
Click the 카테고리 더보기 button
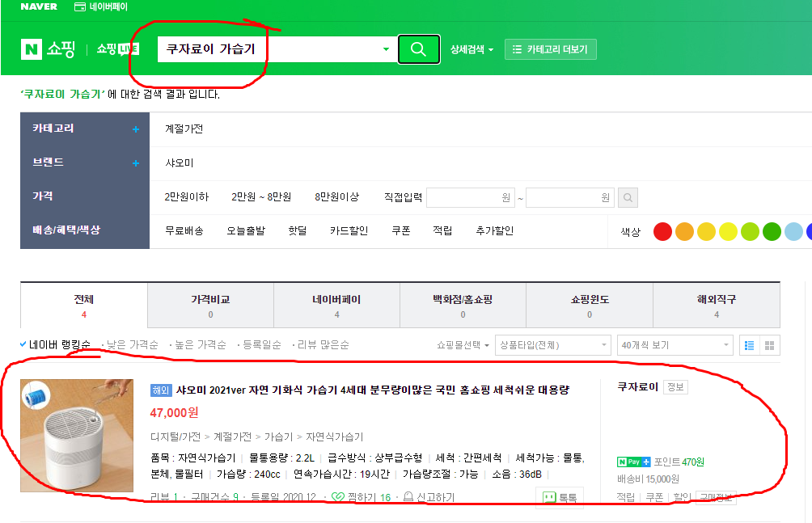click(x=551, y=49)
